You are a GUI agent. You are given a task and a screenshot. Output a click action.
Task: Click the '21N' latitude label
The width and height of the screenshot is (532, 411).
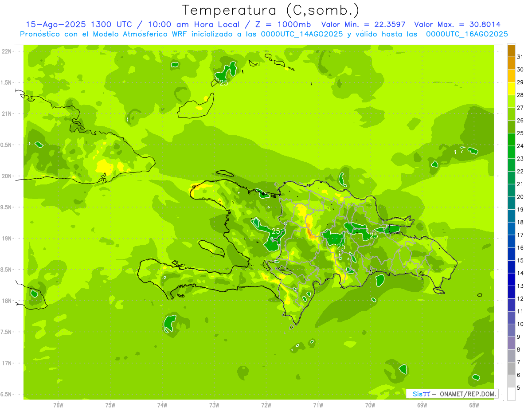(x=7, y=114)
